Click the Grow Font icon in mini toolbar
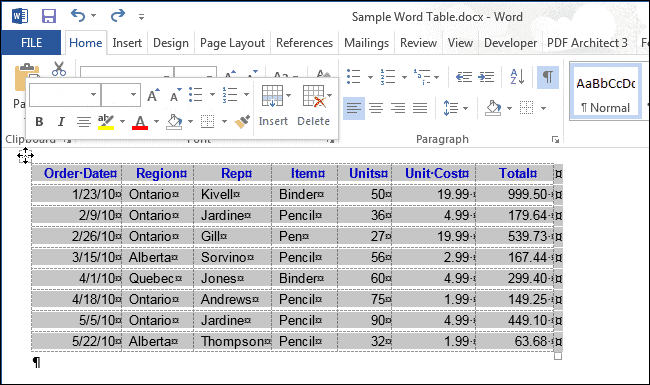The image size is (650, 385). [153, 95]
